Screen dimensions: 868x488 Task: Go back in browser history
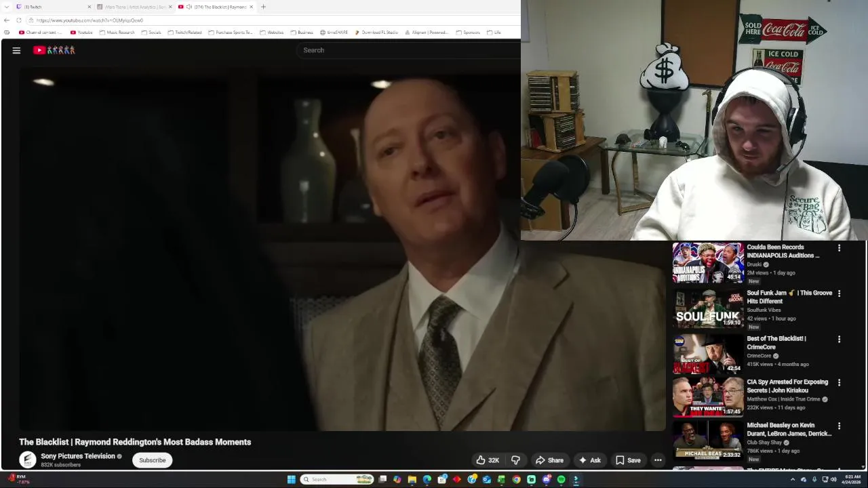7,20
